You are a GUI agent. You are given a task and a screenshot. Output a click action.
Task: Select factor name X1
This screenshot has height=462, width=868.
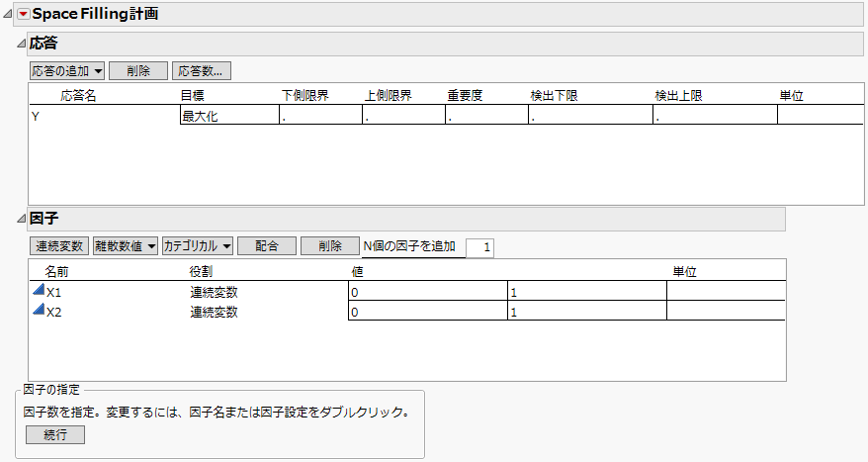coord(53,293)
